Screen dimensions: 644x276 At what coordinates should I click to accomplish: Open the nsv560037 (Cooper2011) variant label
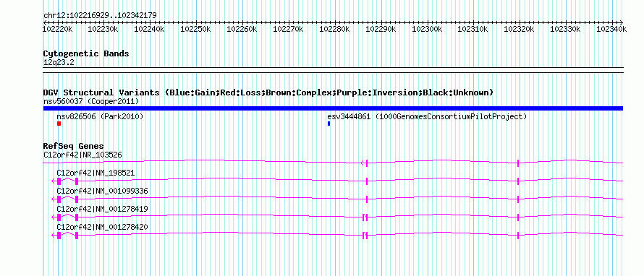(91, 101)
